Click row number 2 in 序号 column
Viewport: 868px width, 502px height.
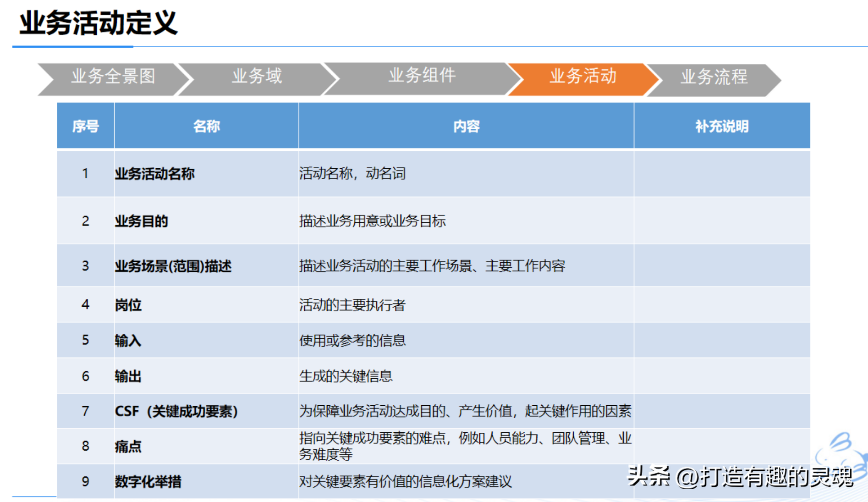(86, 221)
